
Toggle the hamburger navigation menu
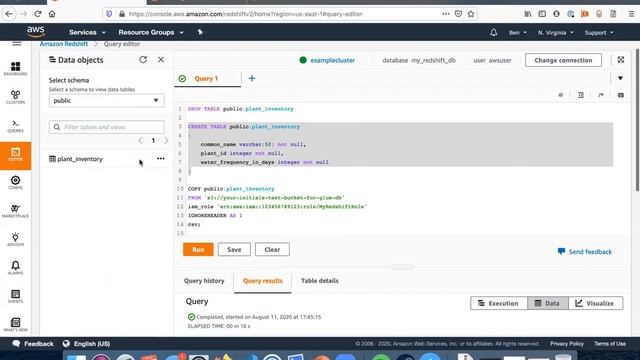(x=17, y=43)
